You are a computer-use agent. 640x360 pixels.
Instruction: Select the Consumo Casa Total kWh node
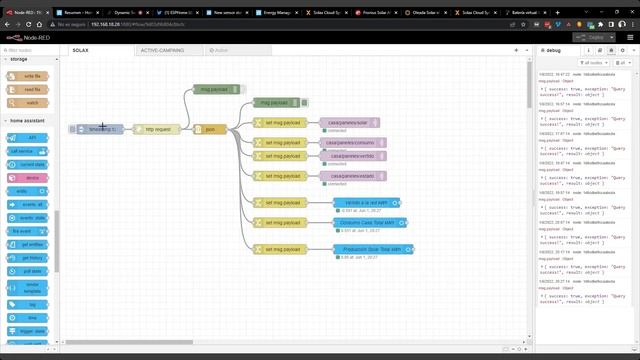pyautogui.click(x=370, y=223)
